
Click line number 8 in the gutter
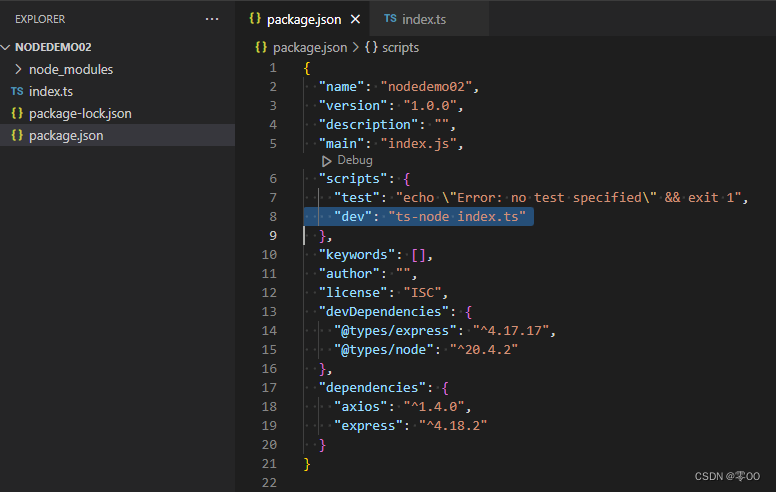click(273, 217)
